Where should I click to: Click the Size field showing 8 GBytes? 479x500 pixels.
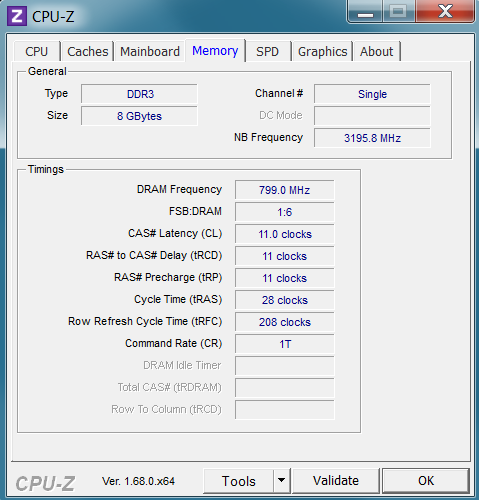coord(139,116)
